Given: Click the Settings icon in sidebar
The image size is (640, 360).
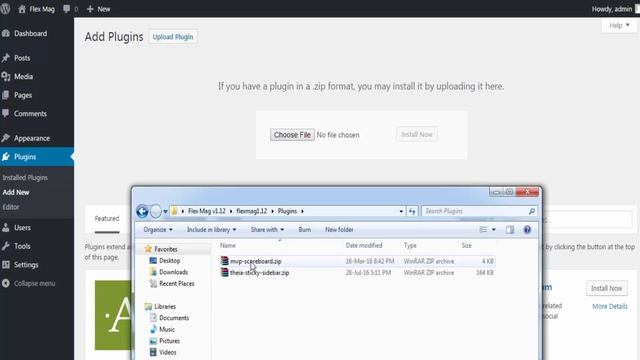Looking at the screenshot, I should 6,264.
